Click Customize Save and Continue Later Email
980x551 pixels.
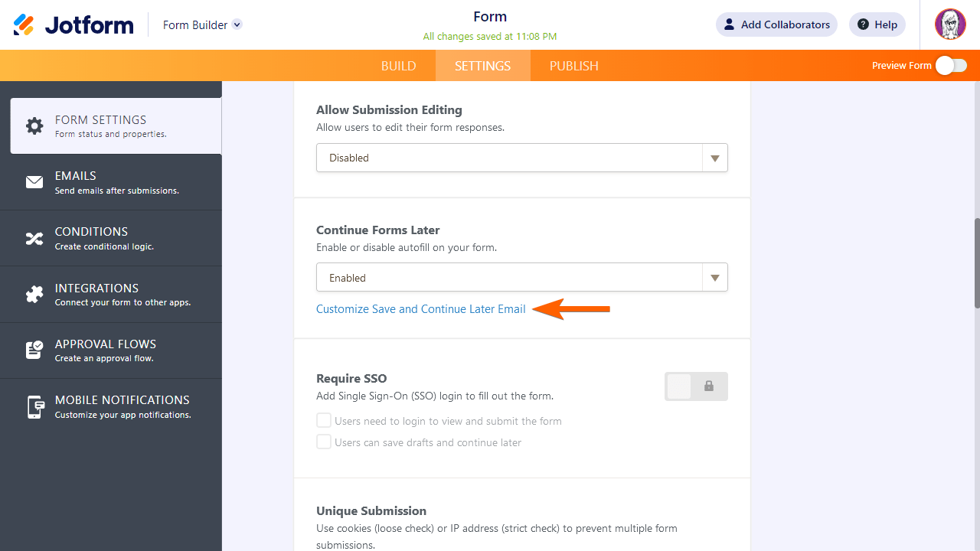[x=420, y=309]
